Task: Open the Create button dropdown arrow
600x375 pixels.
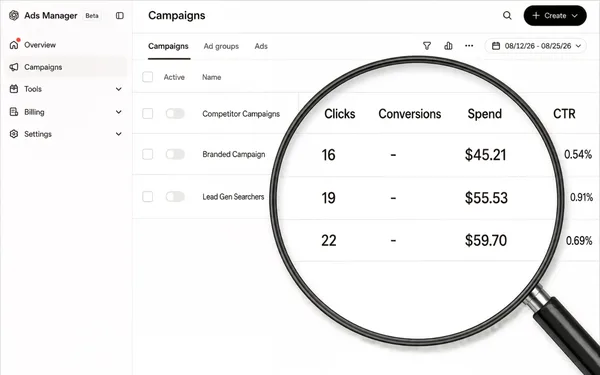Action: point(575,16)
